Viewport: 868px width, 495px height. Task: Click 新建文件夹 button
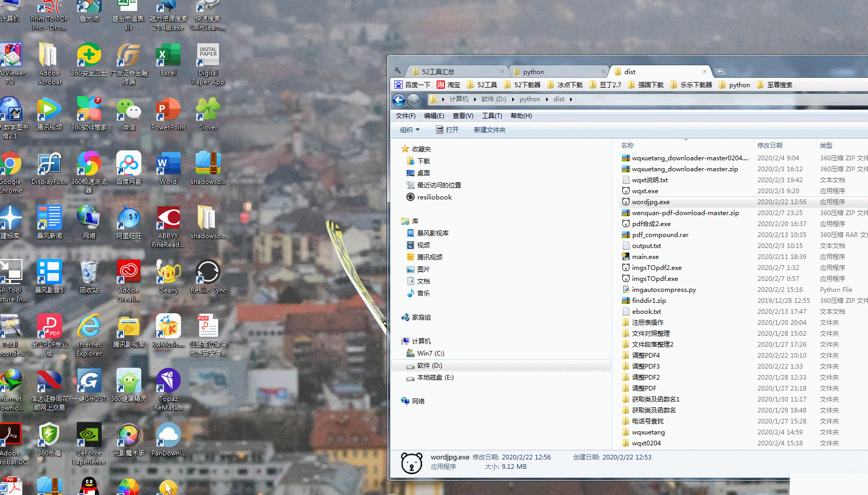click(x=489, y=129)
